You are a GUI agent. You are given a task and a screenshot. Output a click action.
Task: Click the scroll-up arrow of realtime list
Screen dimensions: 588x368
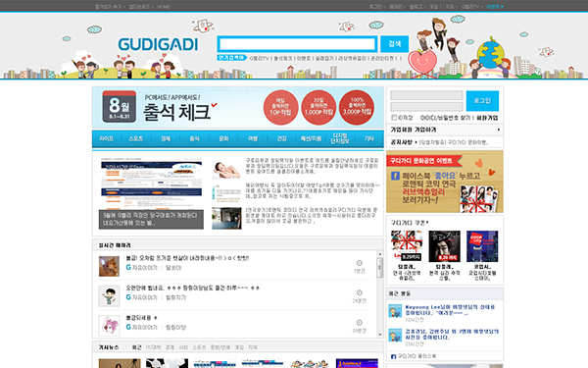[380, 254]
